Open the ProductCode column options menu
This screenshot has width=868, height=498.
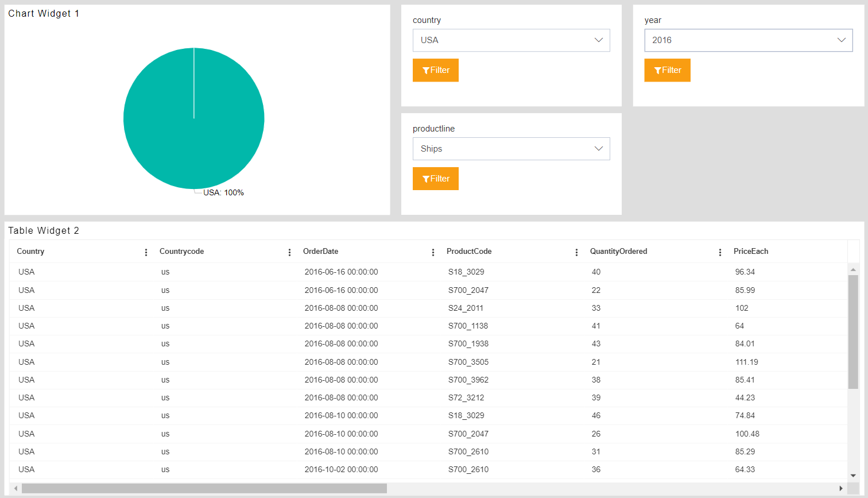[576, 252]
